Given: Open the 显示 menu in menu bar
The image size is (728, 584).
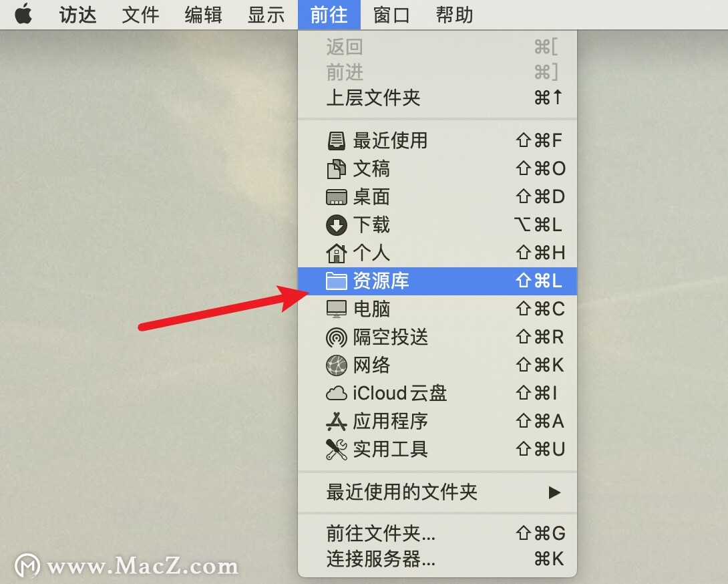Looking at the screenshot, I should (x=266, y=15).
